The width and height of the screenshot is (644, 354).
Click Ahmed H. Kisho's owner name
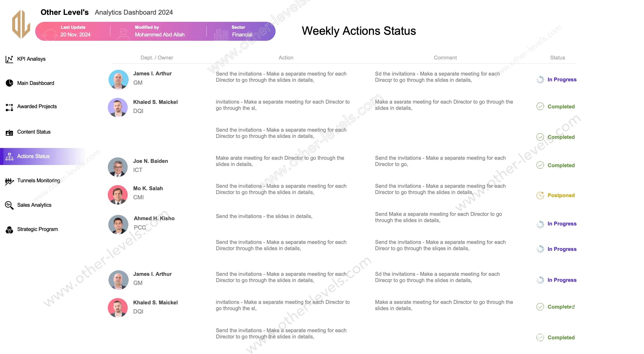coord(154,218)
